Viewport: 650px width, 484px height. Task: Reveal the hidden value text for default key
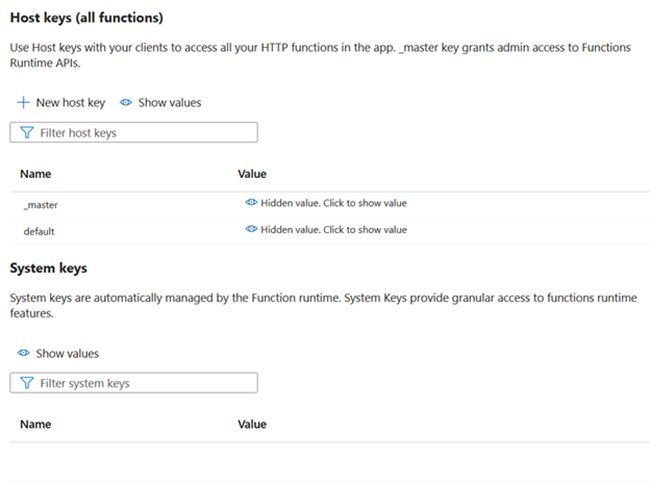333,230
